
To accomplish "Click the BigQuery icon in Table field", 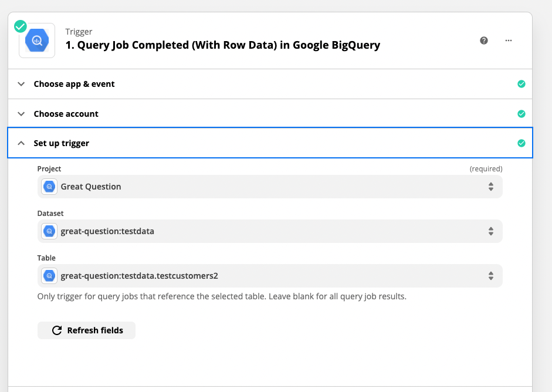I will pos(49,276).
